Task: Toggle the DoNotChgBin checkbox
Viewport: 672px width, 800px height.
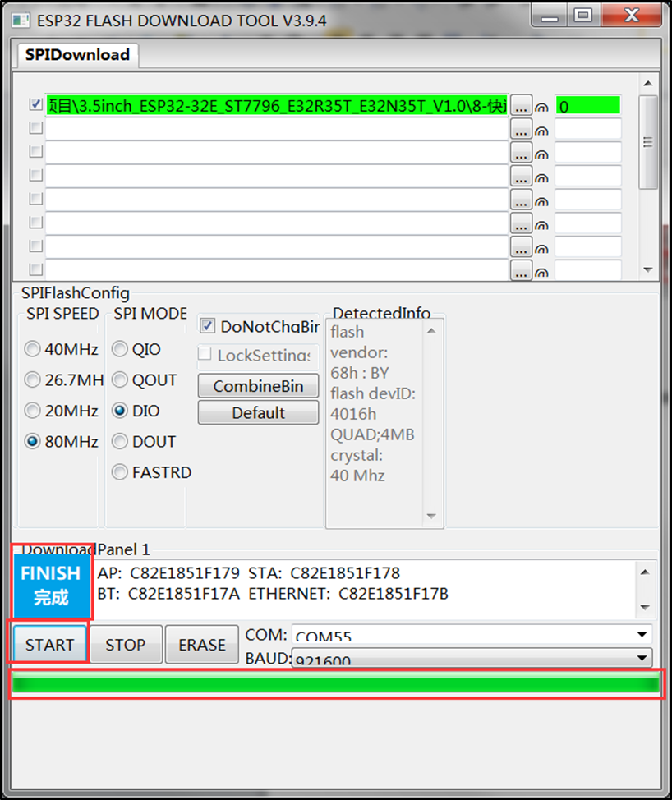Action: pyautogui.click(x=207, y=326)
